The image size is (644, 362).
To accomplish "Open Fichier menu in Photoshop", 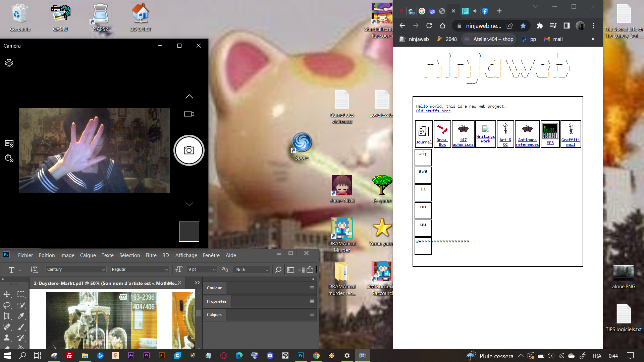I will coord(25,255).
